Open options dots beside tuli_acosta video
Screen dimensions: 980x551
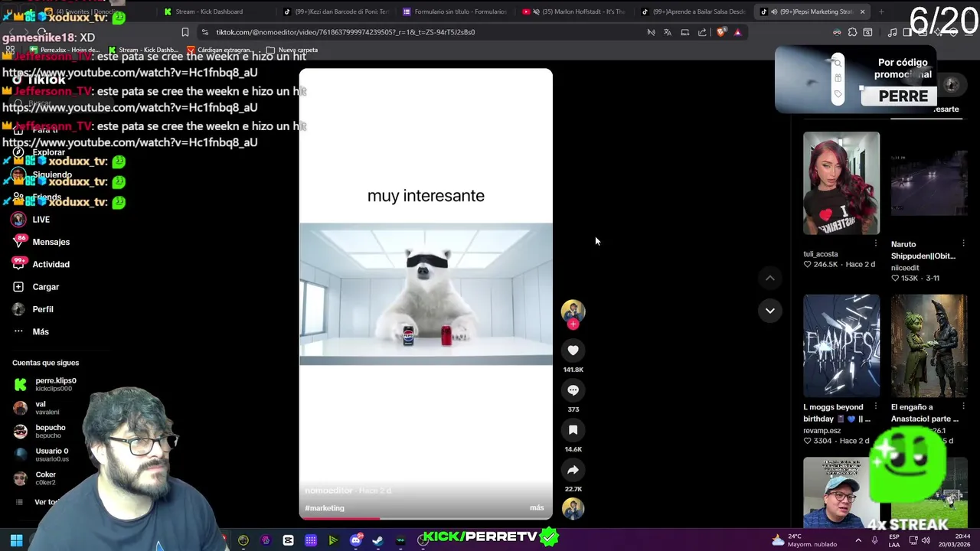click(x=876, y=244)
